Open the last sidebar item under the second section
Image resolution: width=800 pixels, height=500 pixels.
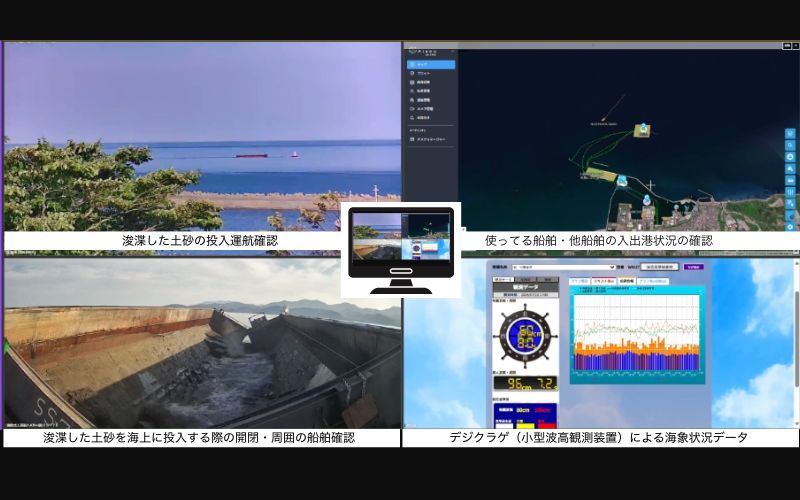430,139
